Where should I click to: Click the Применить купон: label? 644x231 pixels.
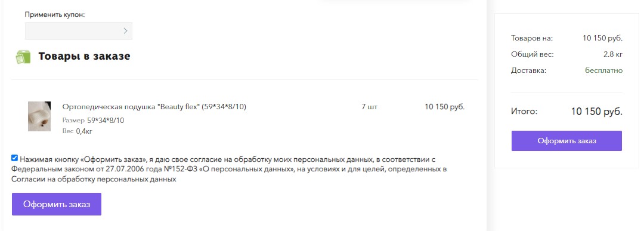(x=55, y=15)
